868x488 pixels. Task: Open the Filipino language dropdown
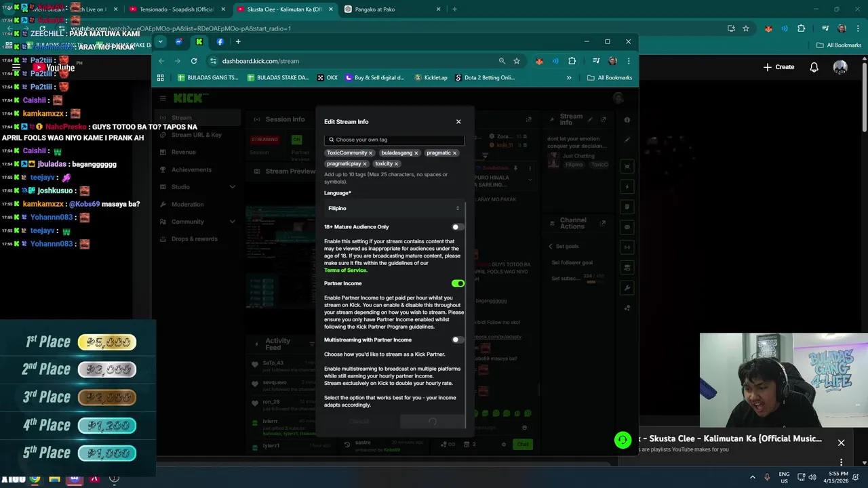pos(394,208)
